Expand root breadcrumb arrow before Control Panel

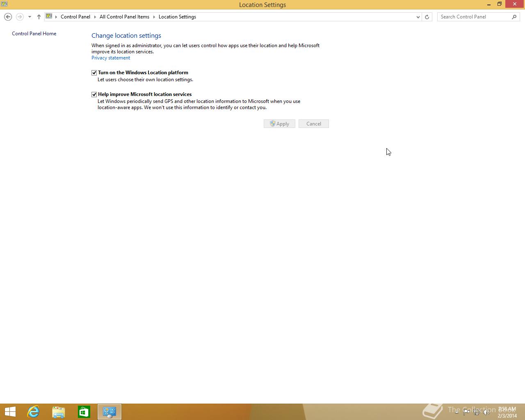pos(56,17)
